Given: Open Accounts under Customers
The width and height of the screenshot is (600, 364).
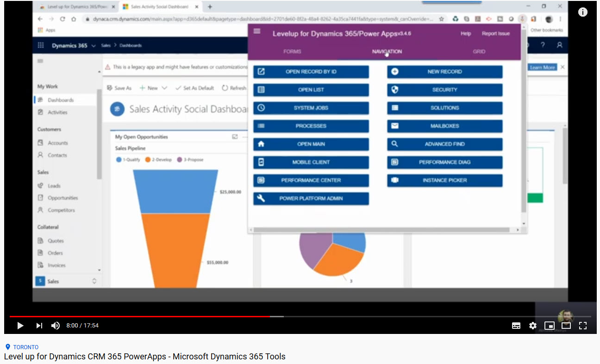Looking at the screenshot, I should click(x=58, y=143).
